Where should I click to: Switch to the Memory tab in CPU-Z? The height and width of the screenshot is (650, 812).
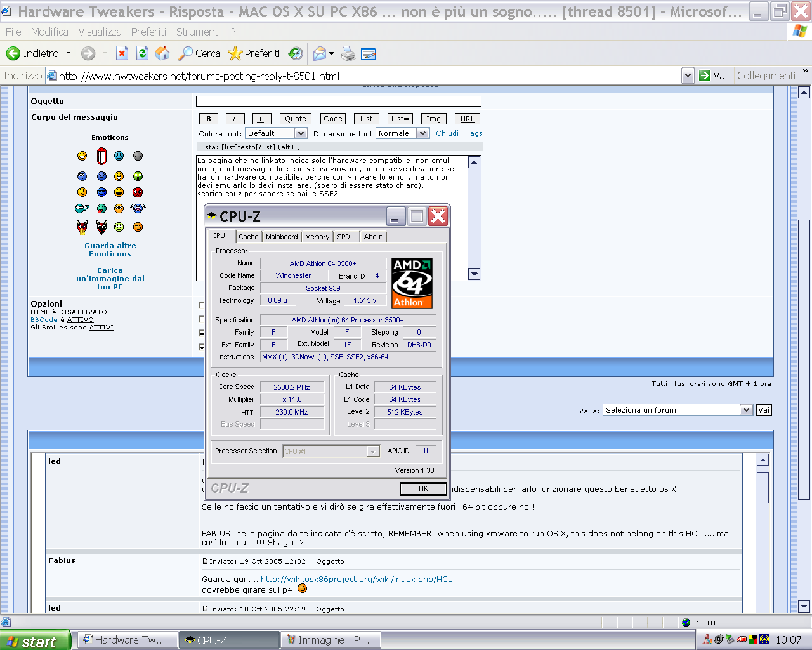[317, 237]
